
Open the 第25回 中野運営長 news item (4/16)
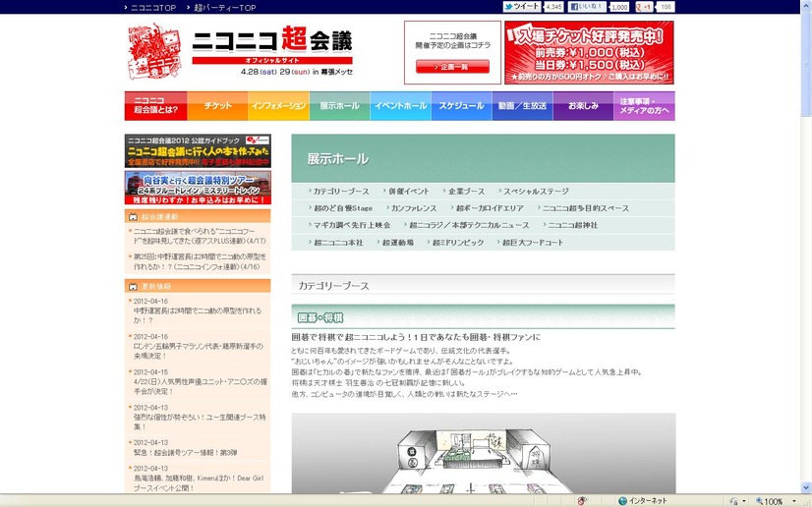click(200, 261)
